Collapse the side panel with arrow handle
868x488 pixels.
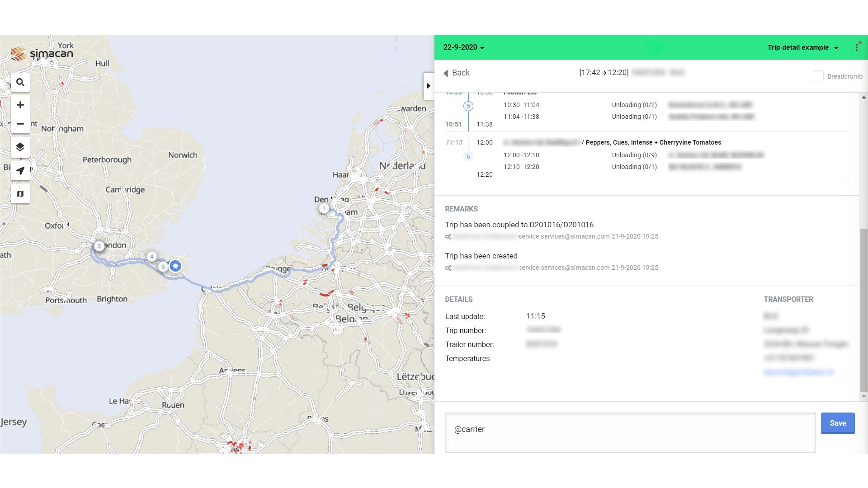click(428, 86)
